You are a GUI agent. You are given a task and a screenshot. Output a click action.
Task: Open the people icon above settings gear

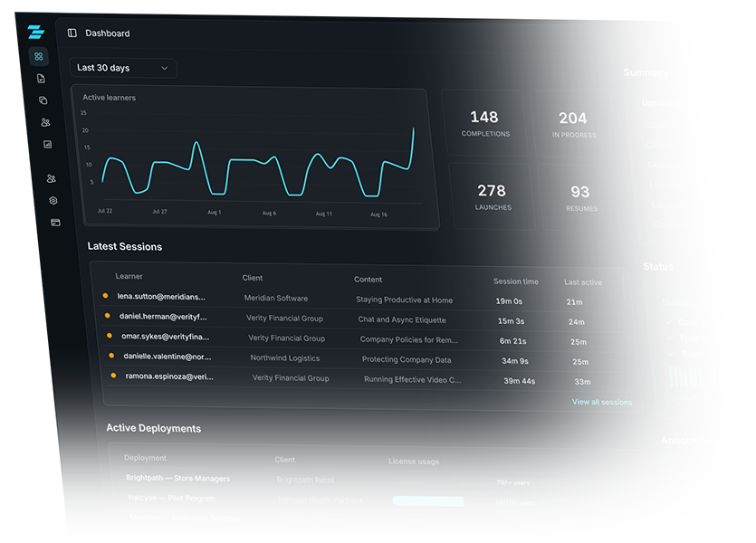click(x=51, y=179)
